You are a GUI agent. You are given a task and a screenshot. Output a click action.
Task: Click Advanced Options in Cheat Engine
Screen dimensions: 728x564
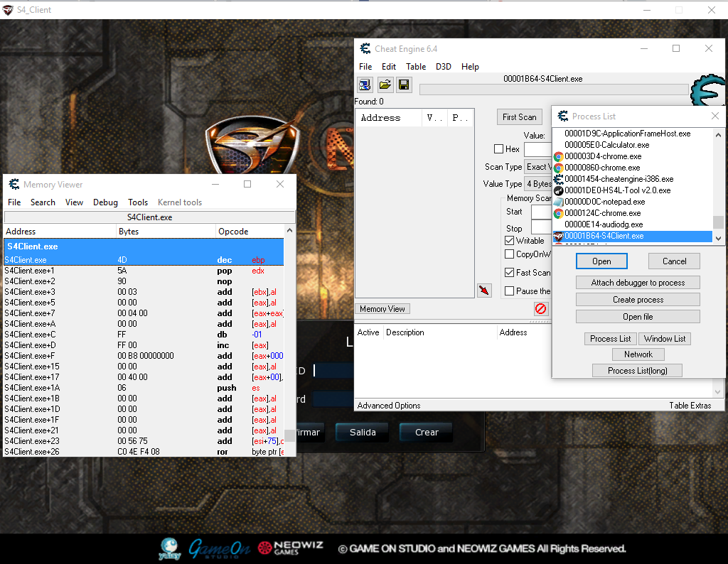click(389, 406)
